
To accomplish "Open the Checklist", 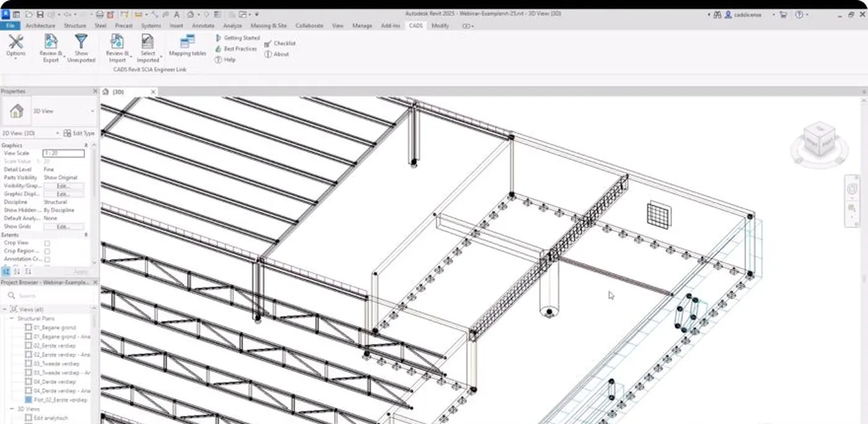I will point(280,43).
